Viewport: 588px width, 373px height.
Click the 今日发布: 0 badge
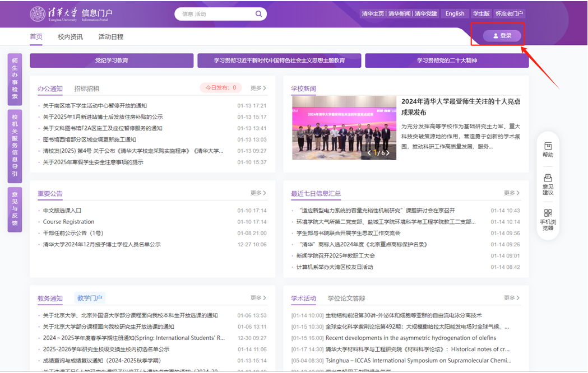coord(220,87)
